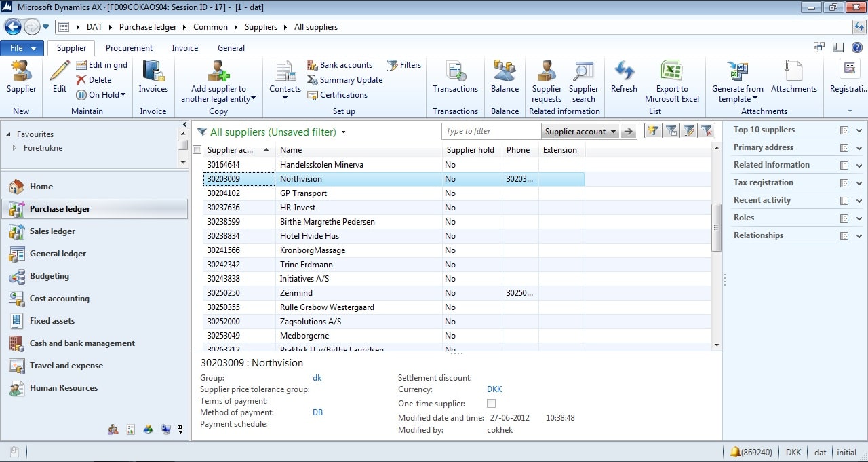Launch Supplier search

[x=583, y=81]
